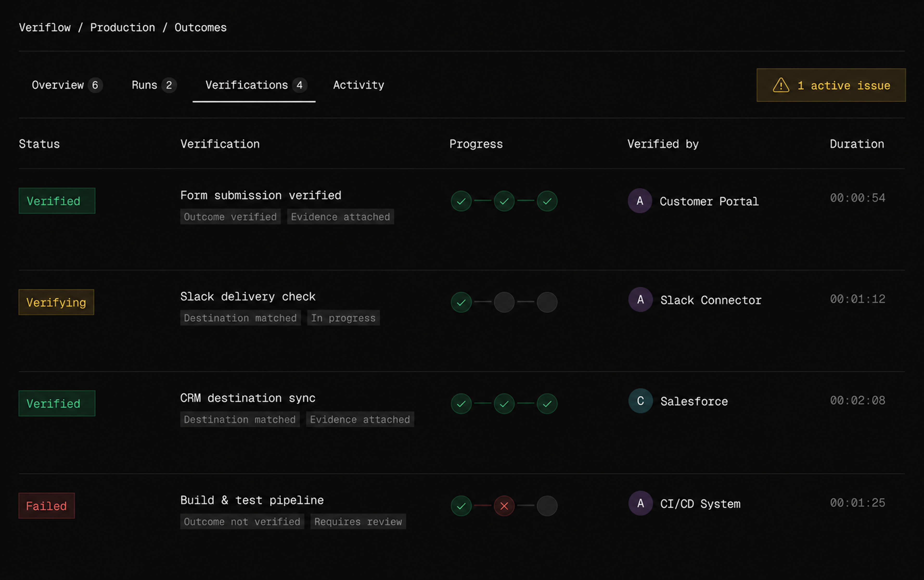Click Slack Connector verifier name
The height and width of the screenshot is (580, 924).
pos(711,300)
